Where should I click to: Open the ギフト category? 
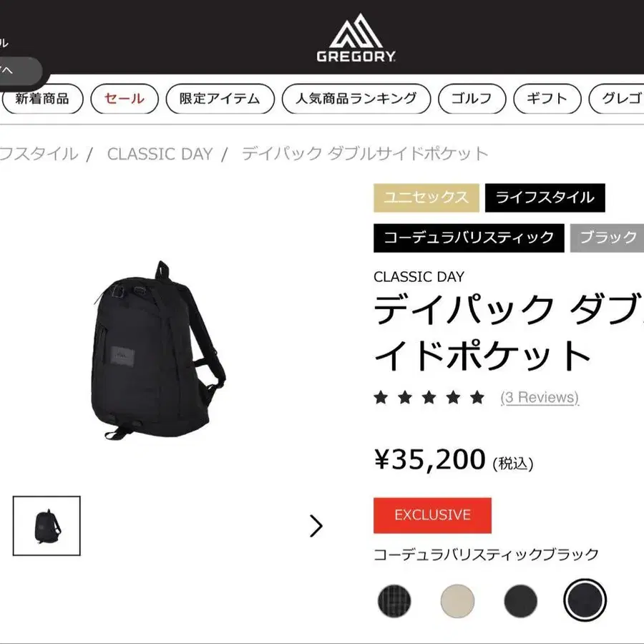click(547, 99)
